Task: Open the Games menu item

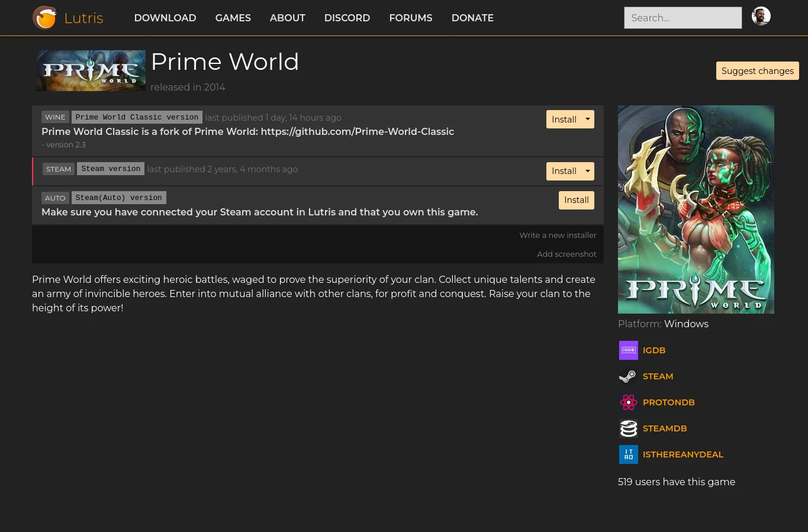Action: pyautogui.click(x=233, y=18)
